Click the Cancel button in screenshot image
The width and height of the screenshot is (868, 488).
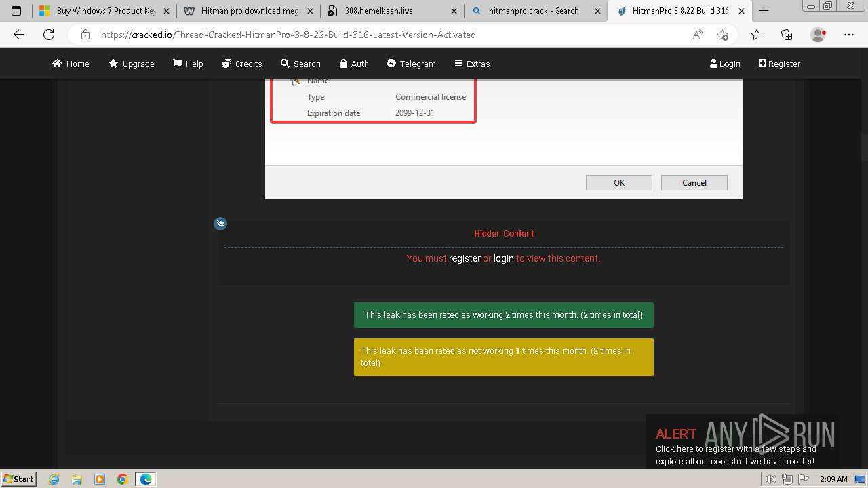point(694,182)
